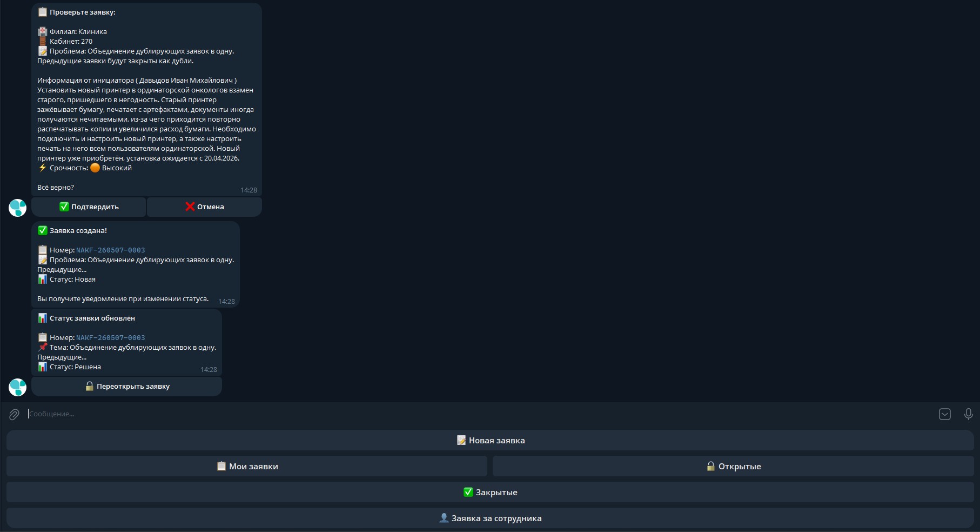Screen dimensions: 980x532
Task: Click the Всё верно? question text
Action: (x=56, y=188)
